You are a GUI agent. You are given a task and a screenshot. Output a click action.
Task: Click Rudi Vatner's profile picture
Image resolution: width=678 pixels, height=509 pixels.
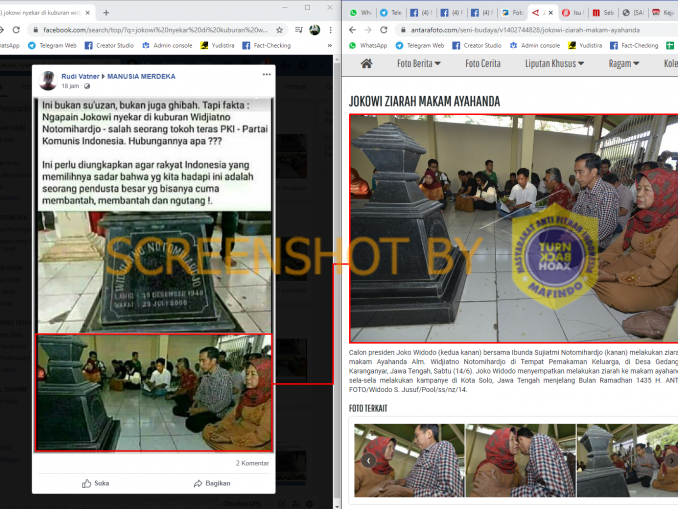48,80
